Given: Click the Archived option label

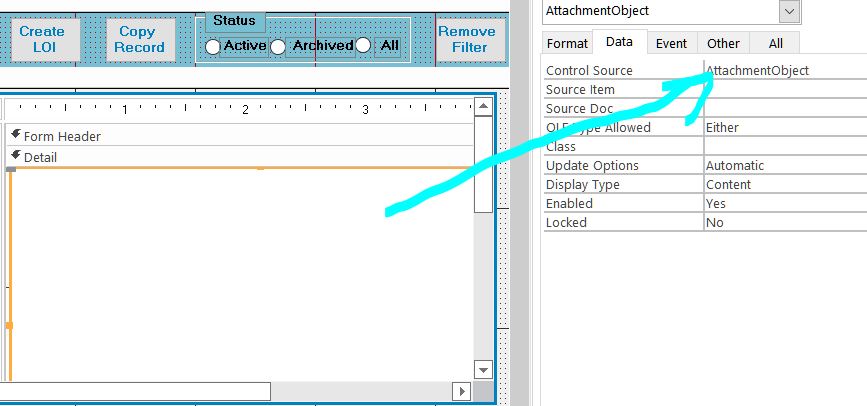Looking at the screenshot, I should (322, 45).
